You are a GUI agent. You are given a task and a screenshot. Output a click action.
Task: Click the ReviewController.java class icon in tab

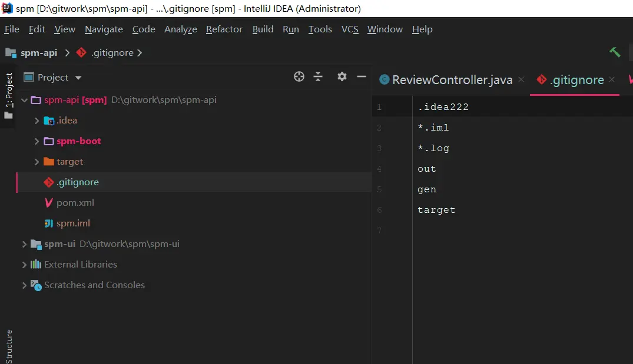(385, 80)
